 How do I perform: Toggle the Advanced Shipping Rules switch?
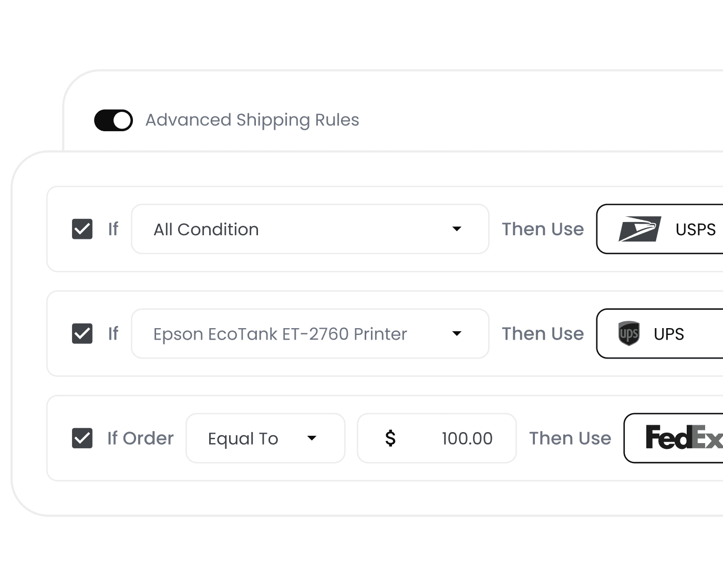pyautogui.click(x=113, y=120)
